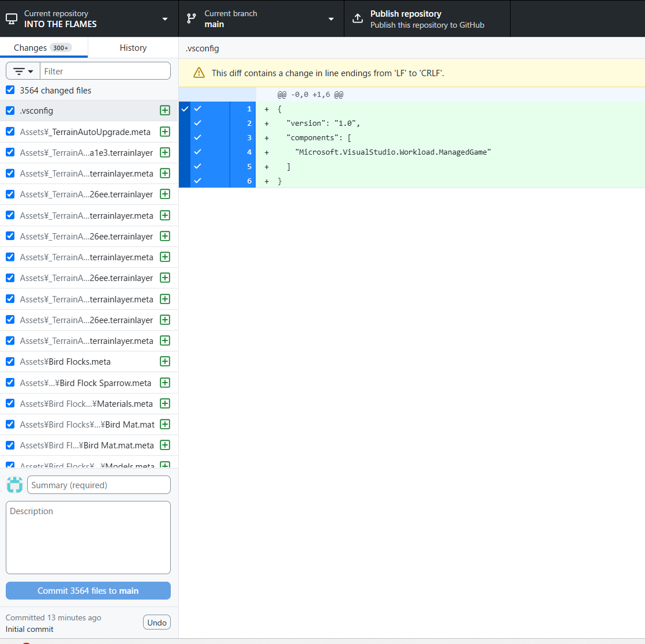Click the .vsconfig diff header title
The image size is (645, 644).
[x=202, y=48]
